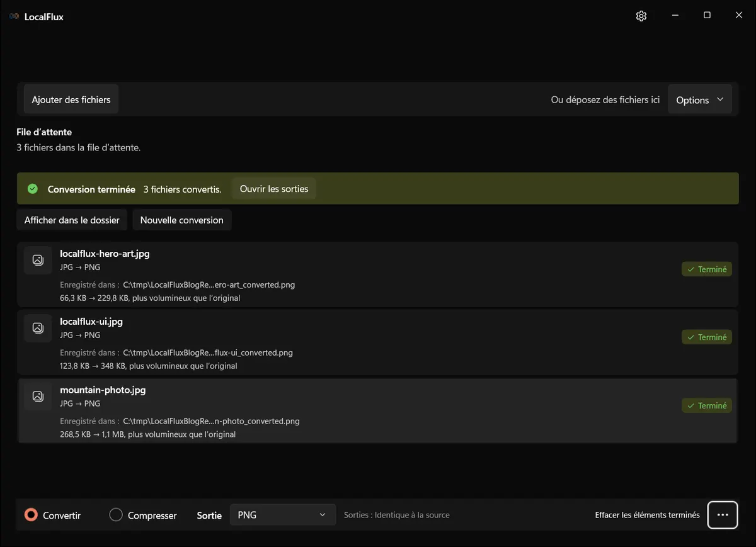Open the PNG output format dropdown
Viewport: 756px width, 547px height.
click(282, 515)
